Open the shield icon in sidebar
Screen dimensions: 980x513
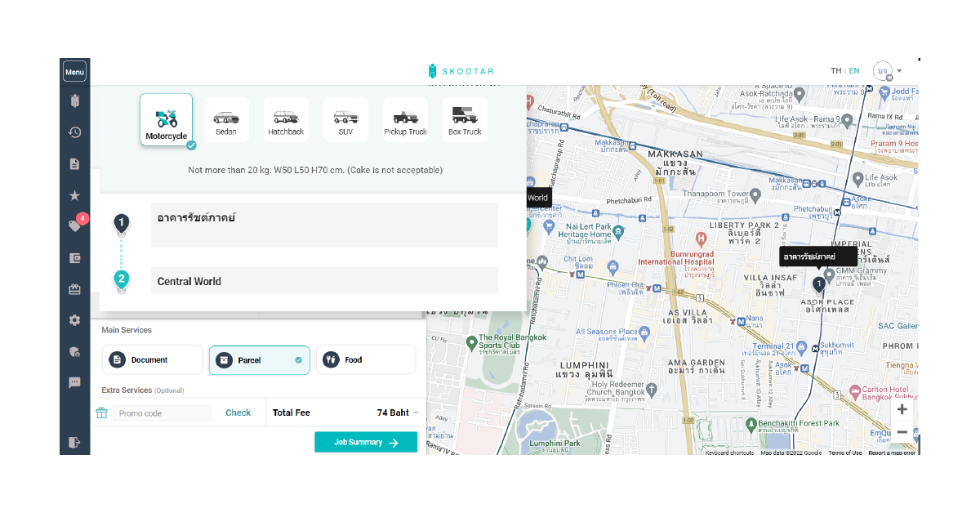pos(74,351)
